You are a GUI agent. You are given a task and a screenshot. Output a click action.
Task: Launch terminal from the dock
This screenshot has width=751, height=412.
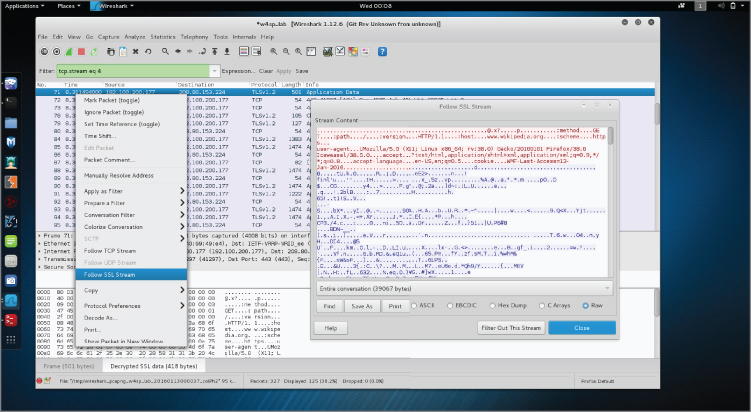pos(11,103)
